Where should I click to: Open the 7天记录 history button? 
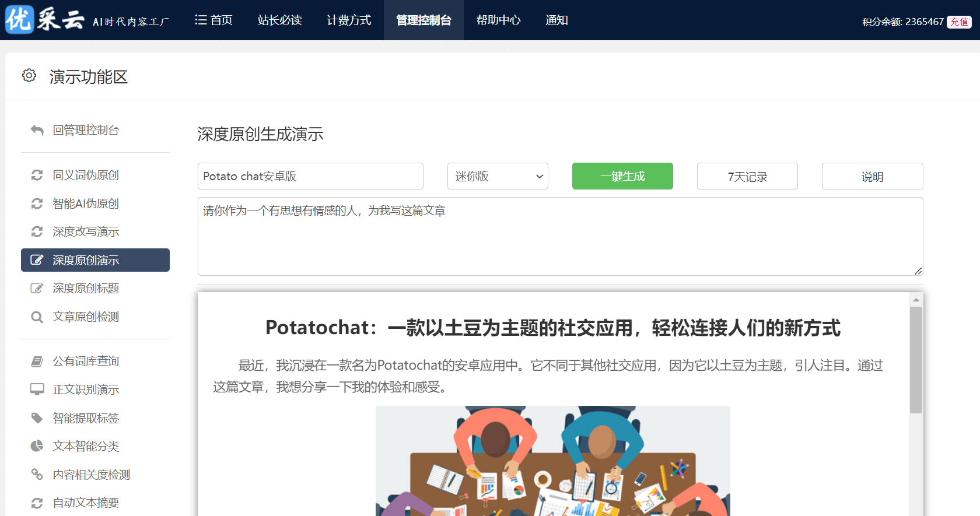click(x=747, y=176)
